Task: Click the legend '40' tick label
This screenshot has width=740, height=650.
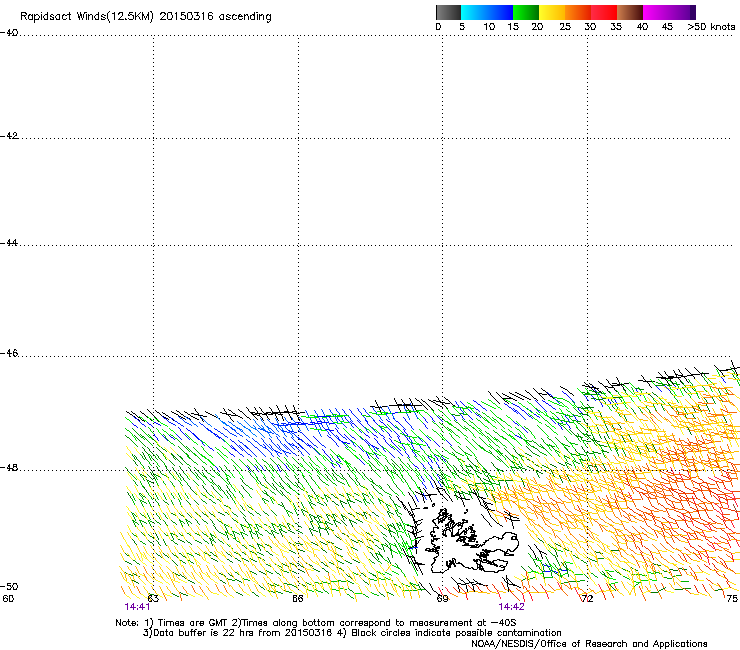Action: pyautogui.click(x=642, y=27)
